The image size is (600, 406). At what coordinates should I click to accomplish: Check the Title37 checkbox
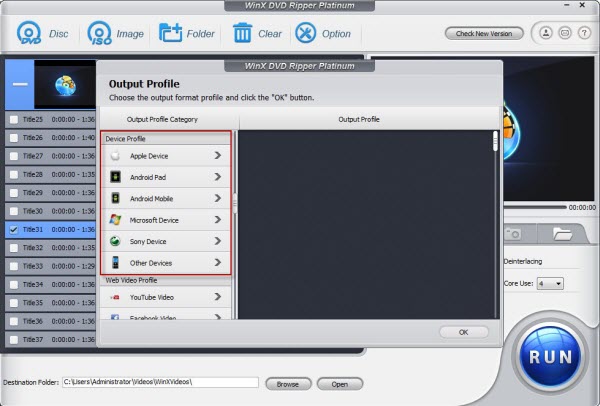pyautogui.click(x=14, y=339)
